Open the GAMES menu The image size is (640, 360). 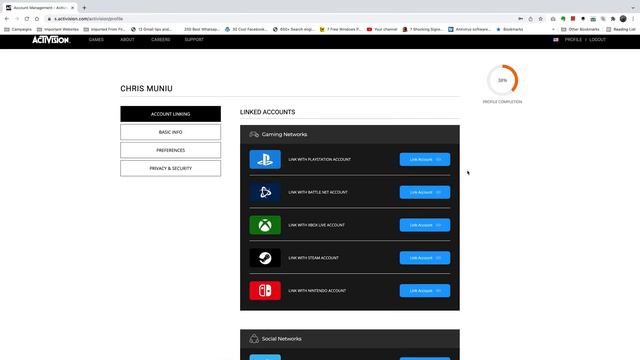pos(96,40)
